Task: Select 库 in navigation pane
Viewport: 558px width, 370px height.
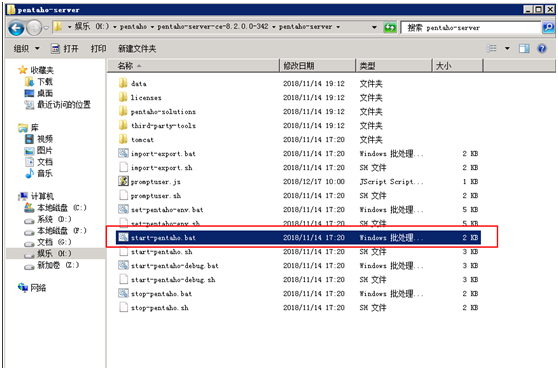Action: tap(28, 127)
